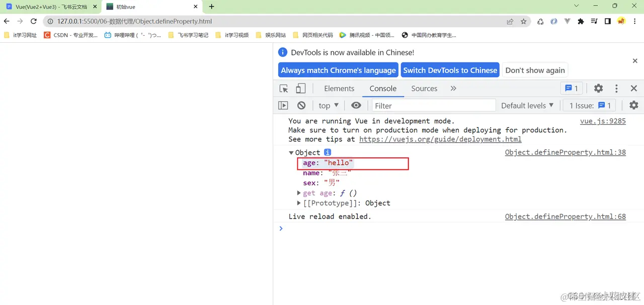Click the Don't show again button
This screenshot has width=644, height=305.
tap(535, 70)
